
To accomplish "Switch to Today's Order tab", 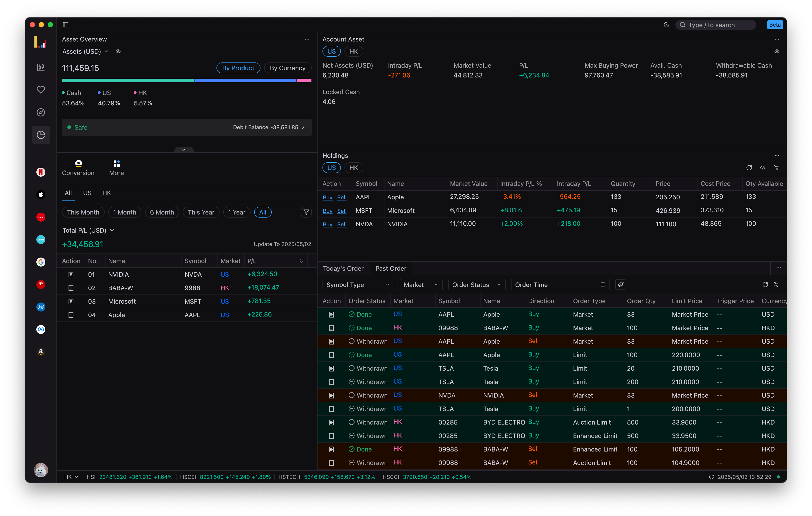I will [343, 269].
